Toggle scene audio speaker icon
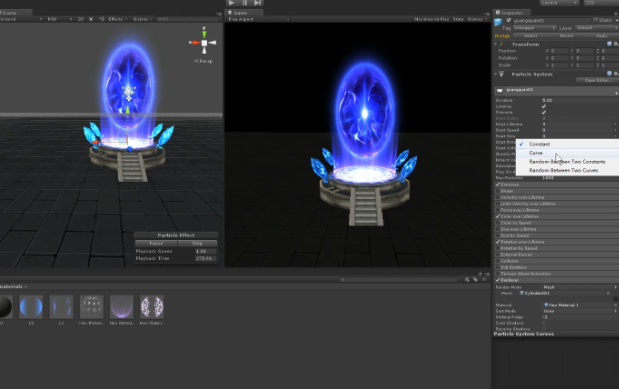Image resolution: width=619 pixels, height=389 pixels. 101,19
